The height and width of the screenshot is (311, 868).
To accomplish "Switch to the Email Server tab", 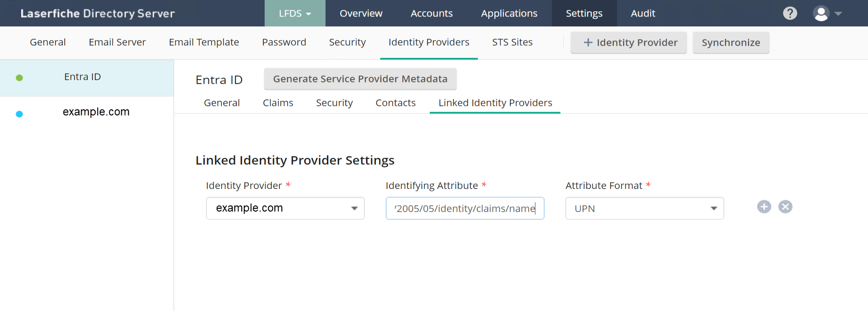I will pos(117,42).
